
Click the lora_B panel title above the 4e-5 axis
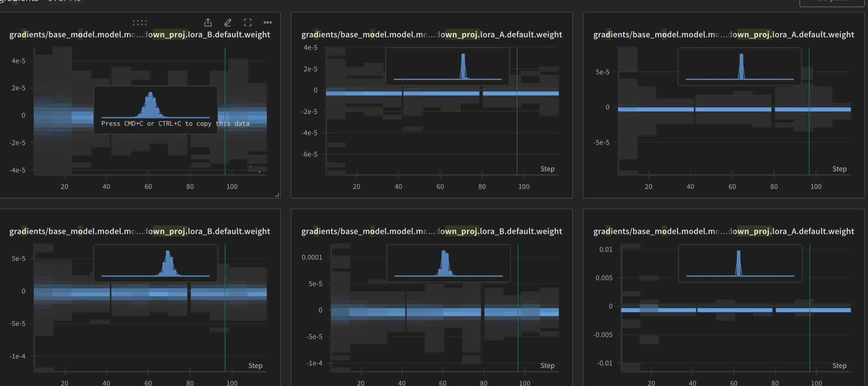pos(139,34)
